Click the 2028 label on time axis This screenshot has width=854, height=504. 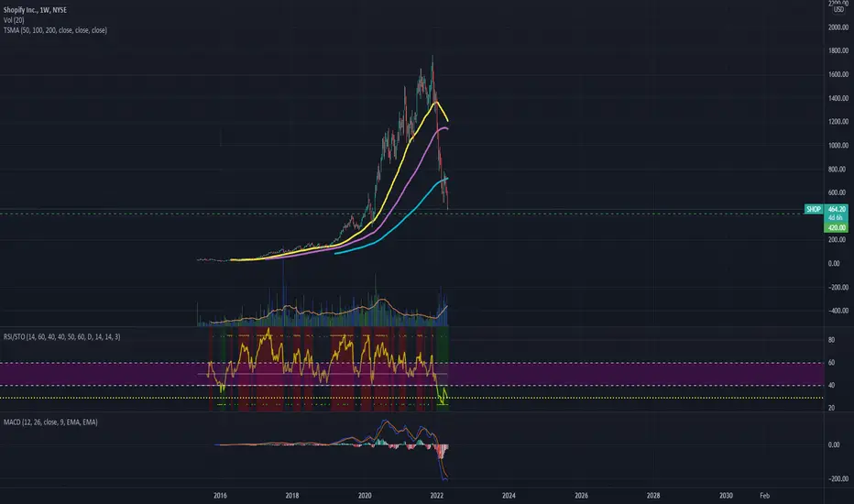click(x=653, y=496)
